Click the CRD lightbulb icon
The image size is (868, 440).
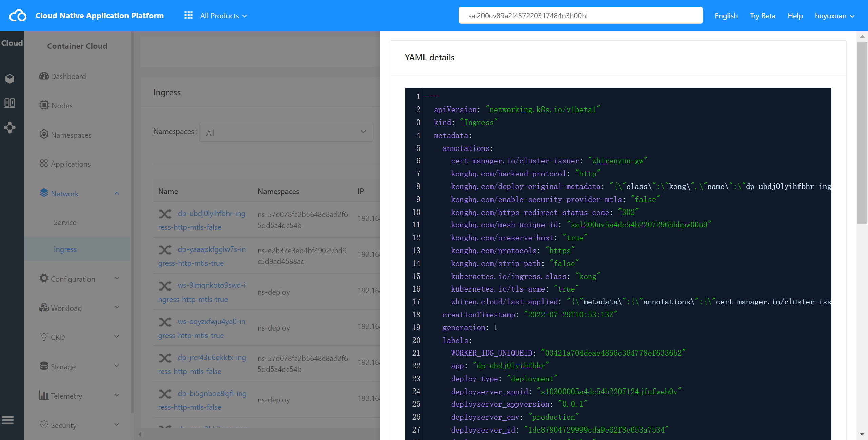pyautogui.click(x=44, y=337)
